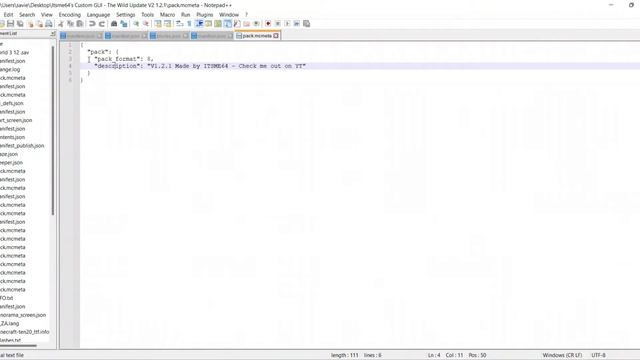Screen dimensions: 640x360
Task: Click the Folder as Workspace icon
Action: (247, 24)
